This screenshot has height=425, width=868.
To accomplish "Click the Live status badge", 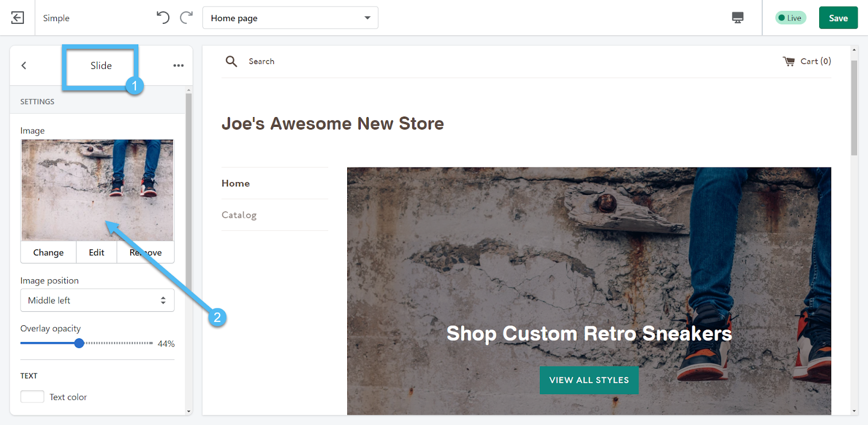I will pyautogui.click(x=791, y=18).
